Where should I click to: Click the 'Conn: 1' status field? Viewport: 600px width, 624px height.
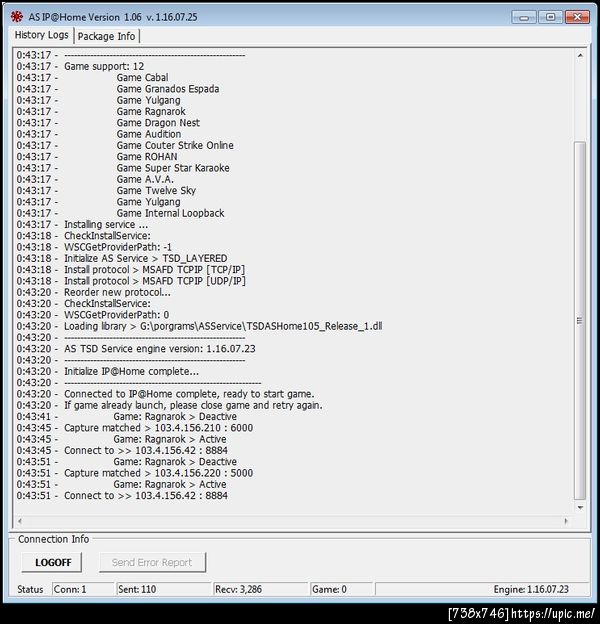[83, 589]
